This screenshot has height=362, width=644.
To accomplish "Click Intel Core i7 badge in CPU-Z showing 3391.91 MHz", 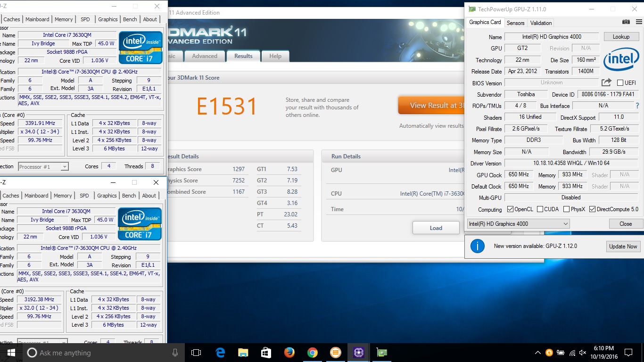I will 140,47.
